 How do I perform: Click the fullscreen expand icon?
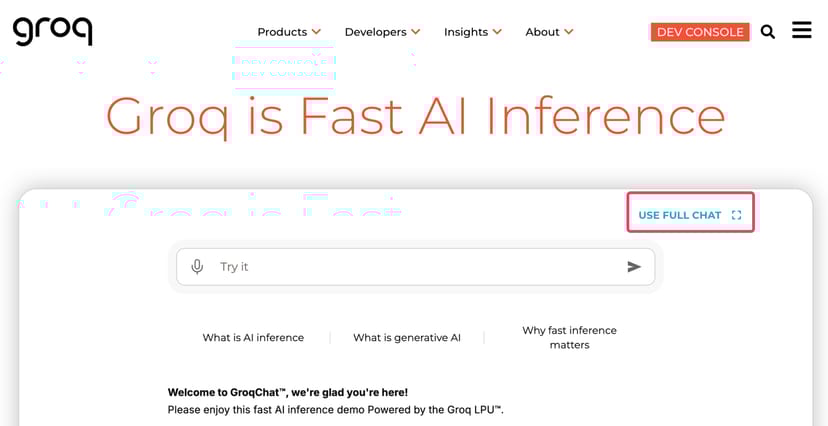(x=736, y=215)
